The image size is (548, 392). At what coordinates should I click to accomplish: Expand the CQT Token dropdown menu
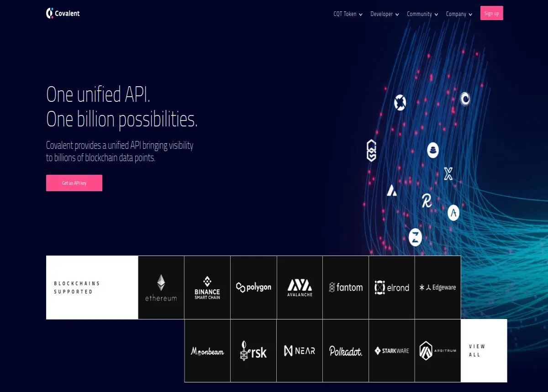(x=348, y=14)
